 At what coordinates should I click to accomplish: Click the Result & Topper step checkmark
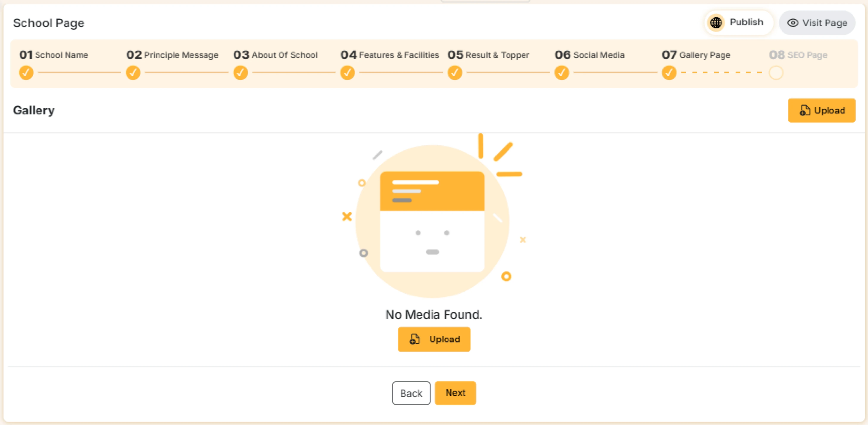454,72
